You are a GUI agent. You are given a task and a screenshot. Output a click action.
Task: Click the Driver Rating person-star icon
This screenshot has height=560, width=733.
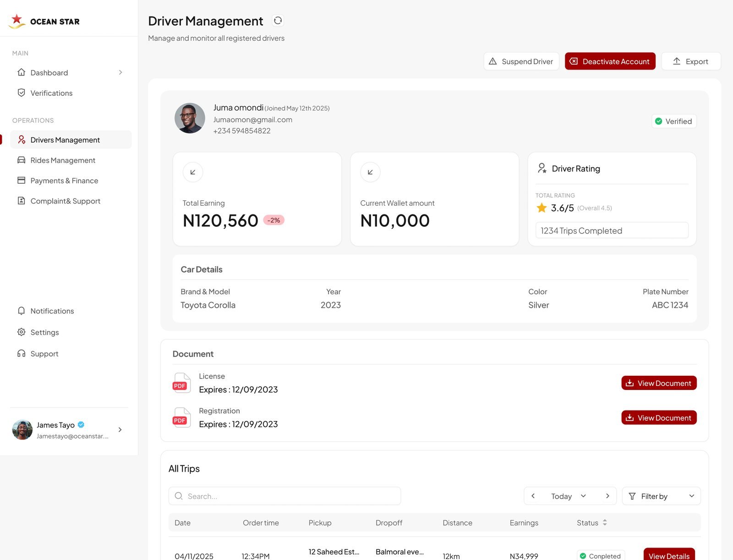pos(542,168)
